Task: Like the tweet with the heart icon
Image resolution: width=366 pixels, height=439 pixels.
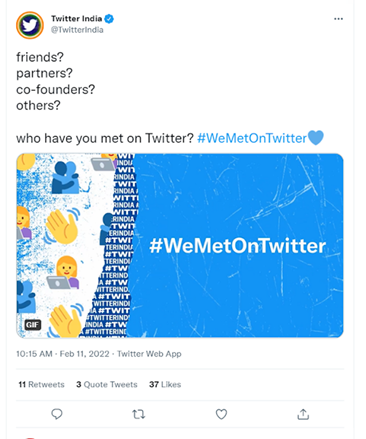Action: click(221, 414)
